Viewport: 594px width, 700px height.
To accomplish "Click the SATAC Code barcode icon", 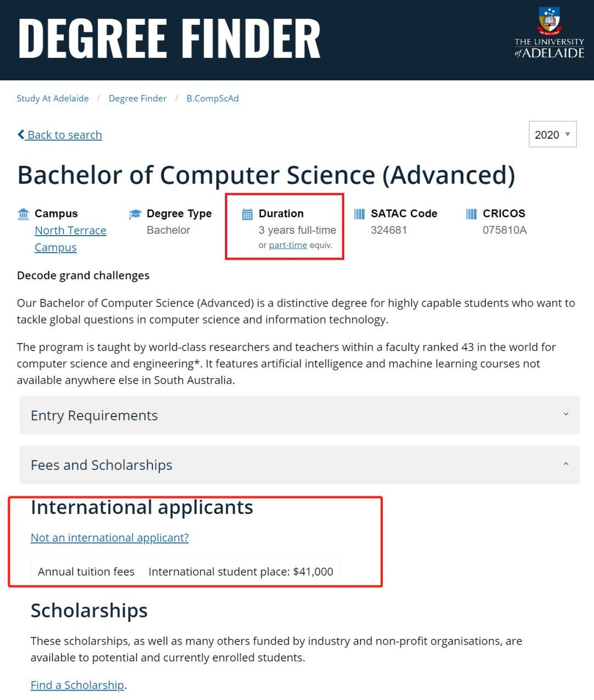I will point(359,214).
